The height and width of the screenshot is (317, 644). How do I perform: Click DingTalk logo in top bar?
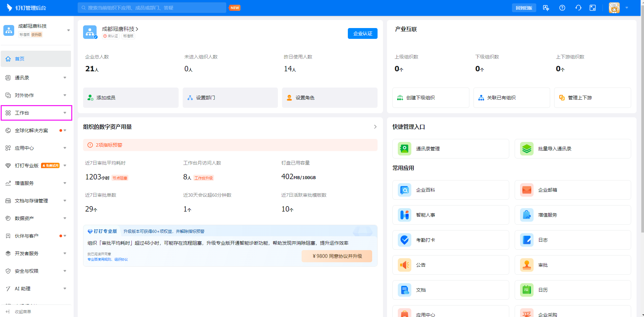point(9,7)
